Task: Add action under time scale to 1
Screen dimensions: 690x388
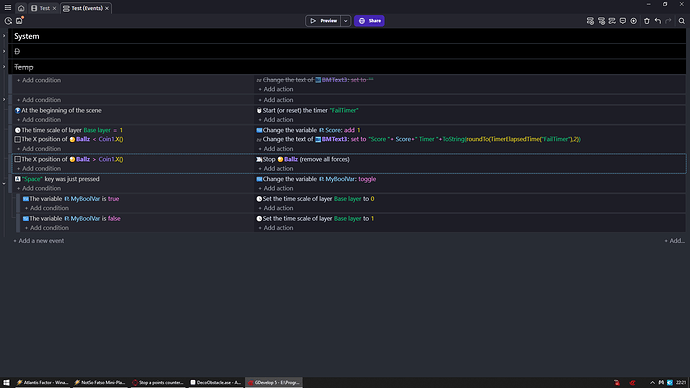Action: point(275,228)
